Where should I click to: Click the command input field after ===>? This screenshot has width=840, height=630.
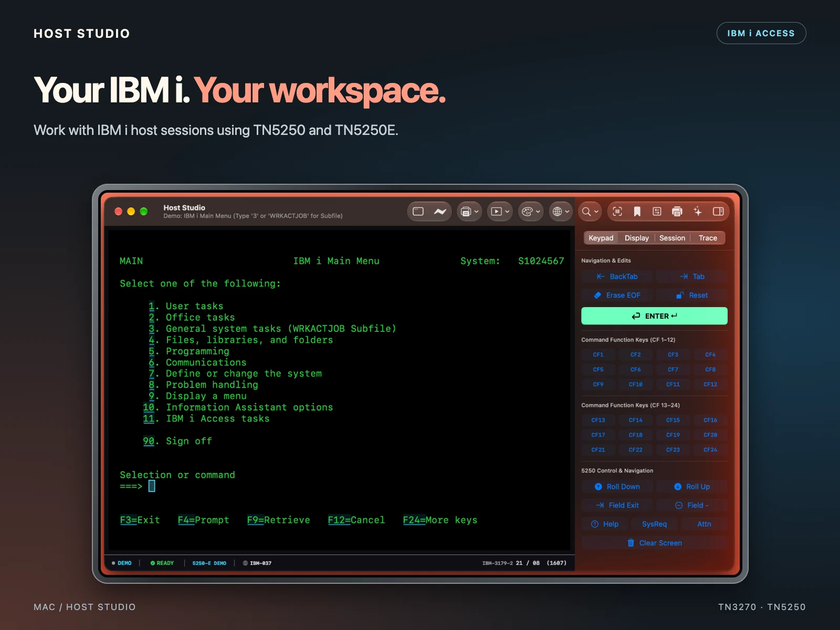(x=152, y=486)
